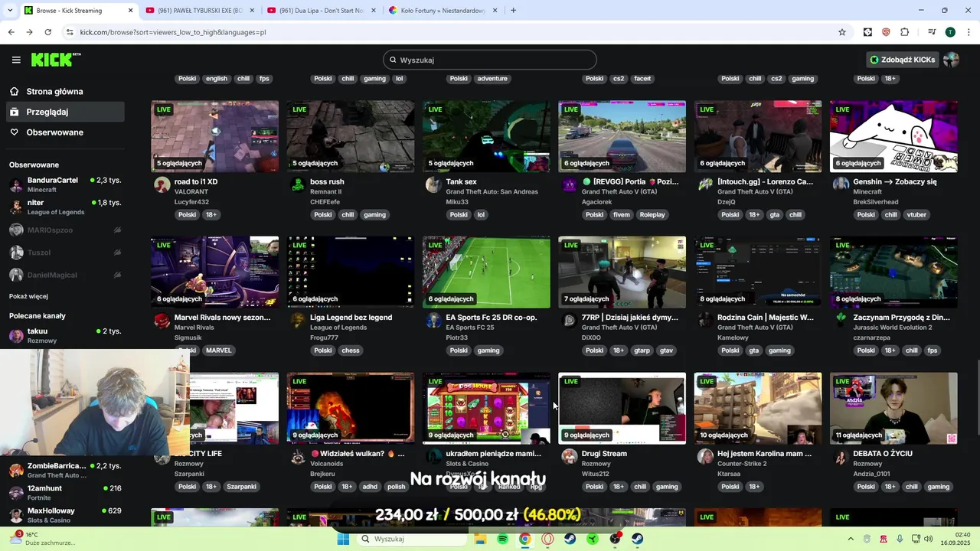Click Marvel Rivals nowy sezon stream title
This screenshot has height=551, width=980.
222,318
